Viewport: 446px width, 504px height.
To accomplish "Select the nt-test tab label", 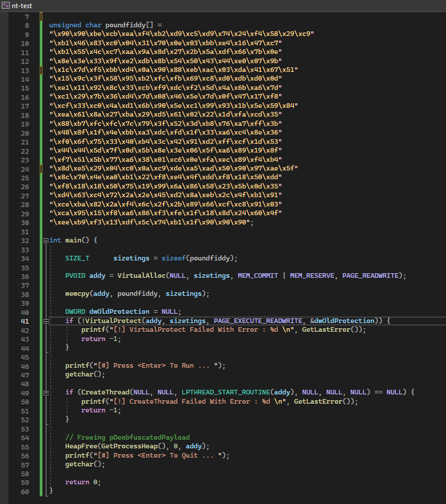I will coord(22,6).
